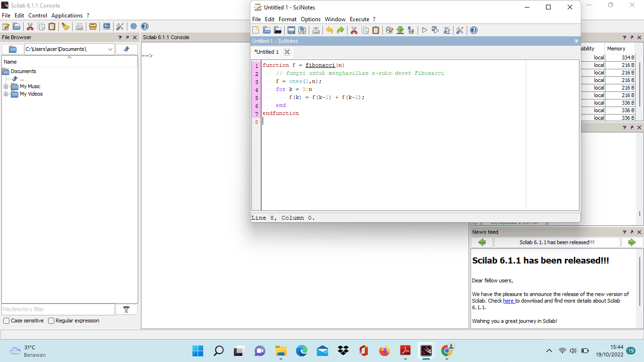Viewport: 644px width, 362px height.
Task: Enable the Regular expression checkbox
Action: 51,321
